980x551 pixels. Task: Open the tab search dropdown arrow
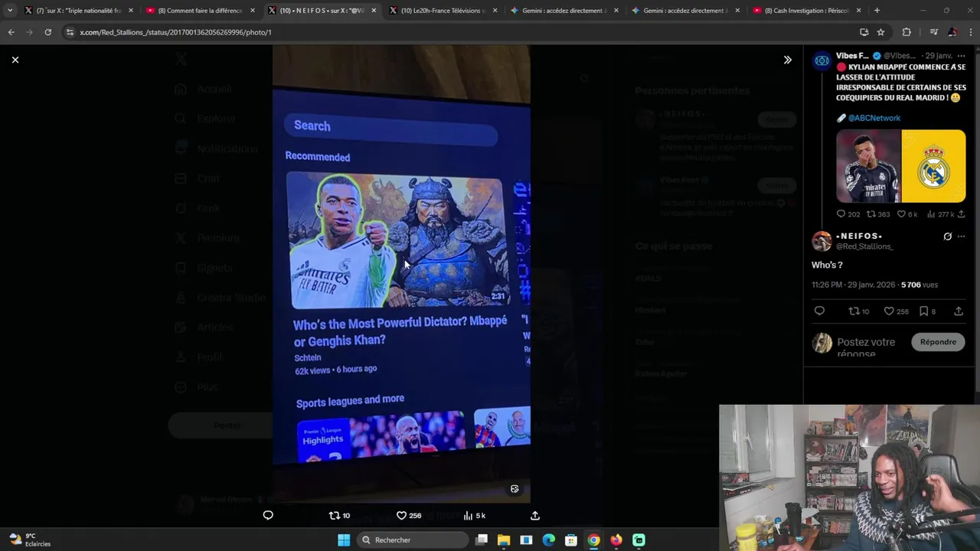[x=9, y=11]
